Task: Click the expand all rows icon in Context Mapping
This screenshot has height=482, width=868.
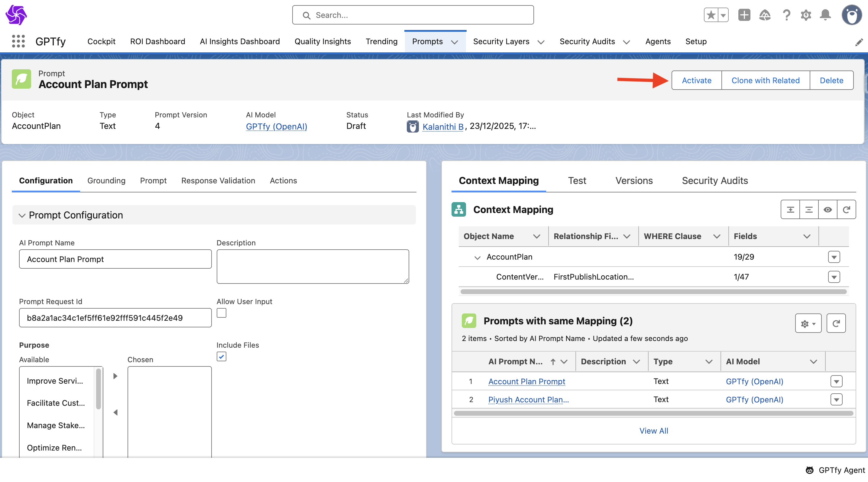Action: point(790,210)
